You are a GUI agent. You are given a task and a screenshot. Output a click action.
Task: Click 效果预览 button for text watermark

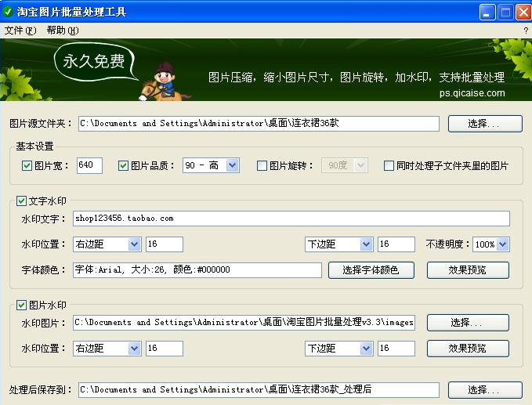click(468, 270)
